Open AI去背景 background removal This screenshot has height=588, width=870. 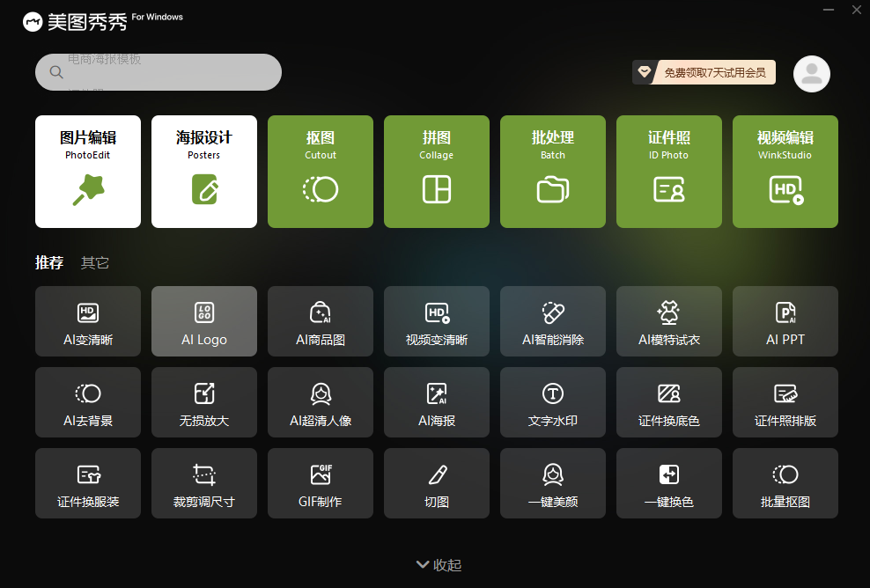(x=88, y=402)
